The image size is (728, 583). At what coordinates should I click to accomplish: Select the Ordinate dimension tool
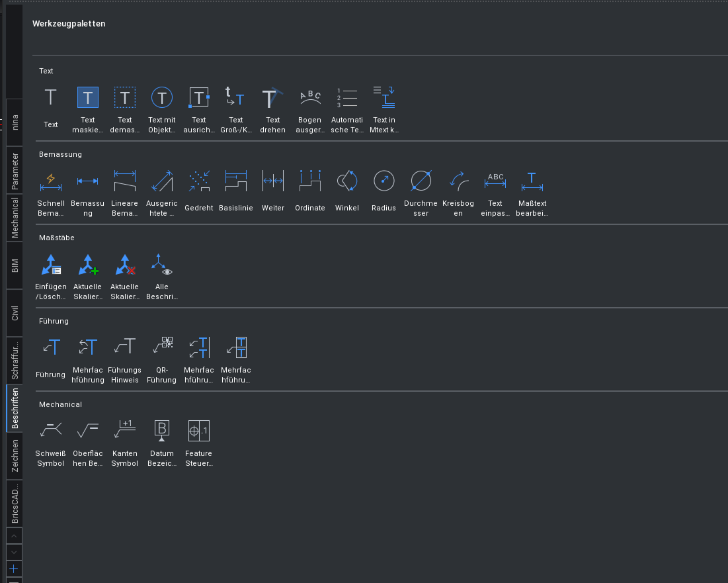(x=309, y=193)
